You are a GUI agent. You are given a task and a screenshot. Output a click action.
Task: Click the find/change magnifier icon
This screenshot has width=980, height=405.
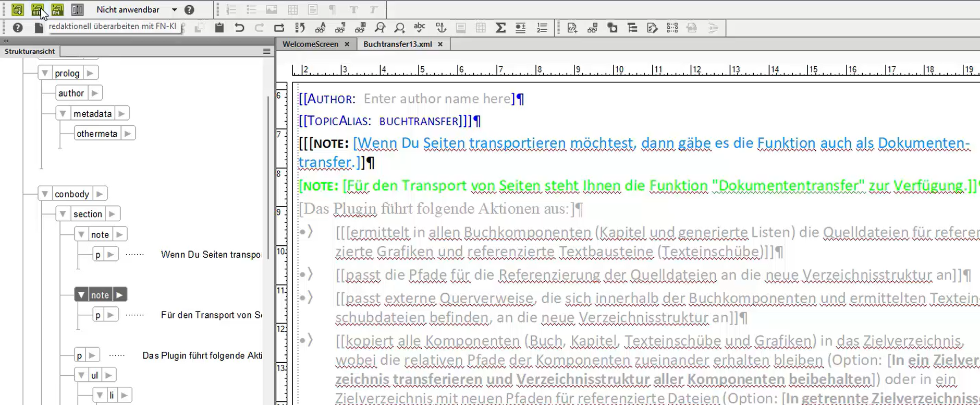[380, 28]
